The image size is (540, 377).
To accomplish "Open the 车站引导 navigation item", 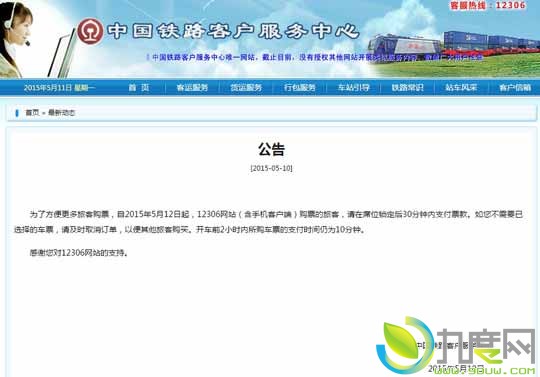I will coord(354,87).
